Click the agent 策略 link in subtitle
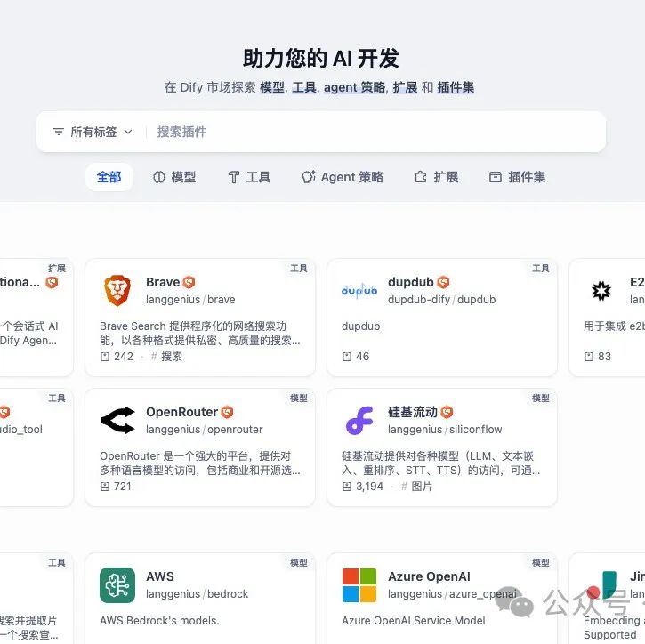The height and width of the screenshot is (644, 645). click(x=355, y=87)
